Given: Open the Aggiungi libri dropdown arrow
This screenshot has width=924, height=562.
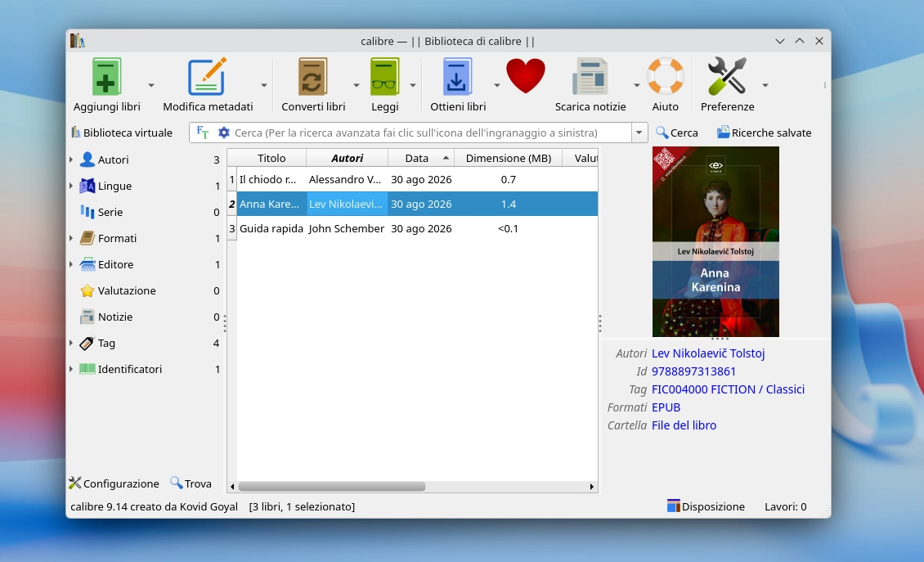Looking at the screenshot, I should [x=151, y=86].
